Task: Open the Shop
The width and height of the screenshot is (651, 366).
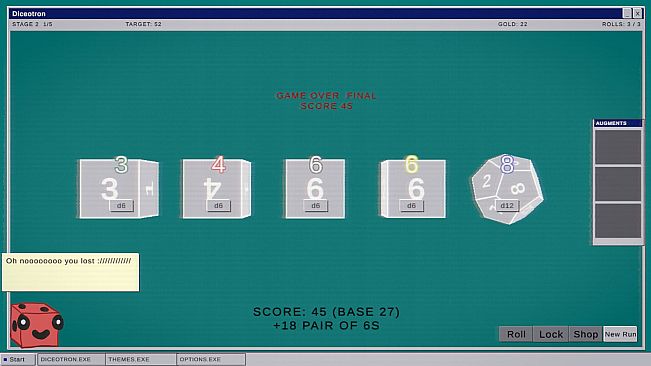Action: (585, 334)
